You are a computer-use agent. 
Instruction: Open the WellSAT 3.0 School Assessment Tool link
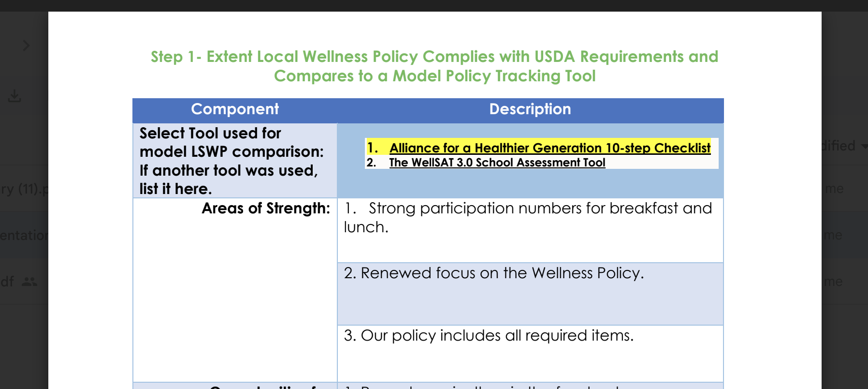pos(497,163)
